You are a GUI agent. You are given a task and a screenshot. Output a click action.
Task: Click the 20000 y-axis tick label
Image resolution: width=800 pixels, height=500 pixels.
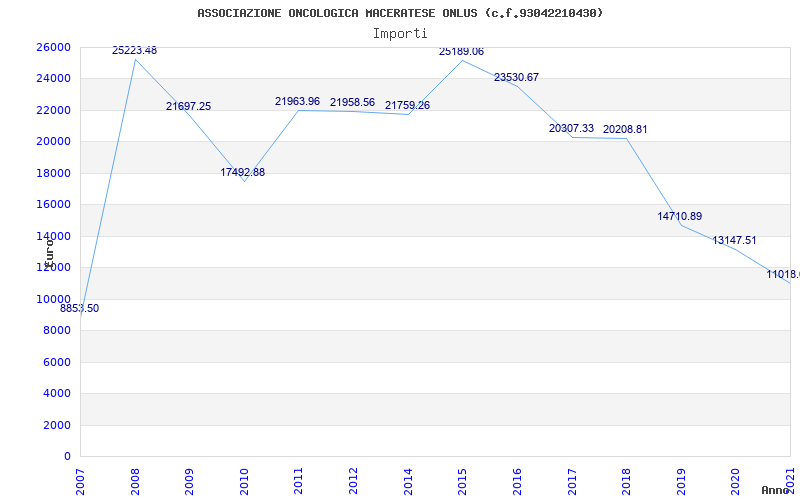[x=53, y=141]
